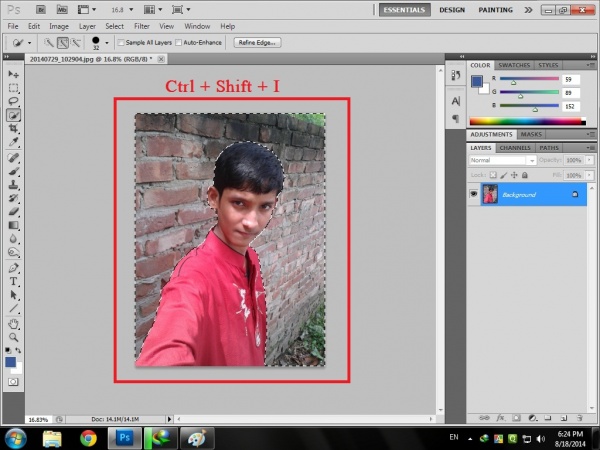Click Subtract from Selection option icon
Screen dimensions: 600x450
point(76,42)
